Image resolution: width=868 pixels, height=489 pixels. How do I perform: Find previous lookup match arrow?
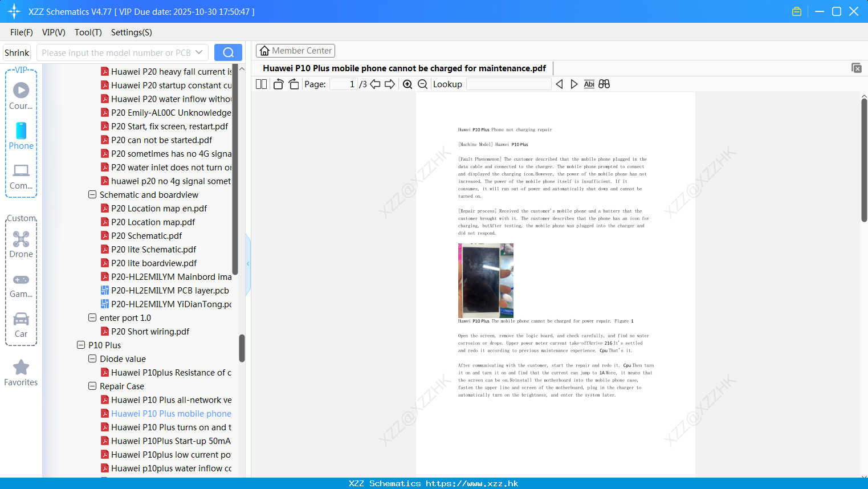[x=559, y=84]
